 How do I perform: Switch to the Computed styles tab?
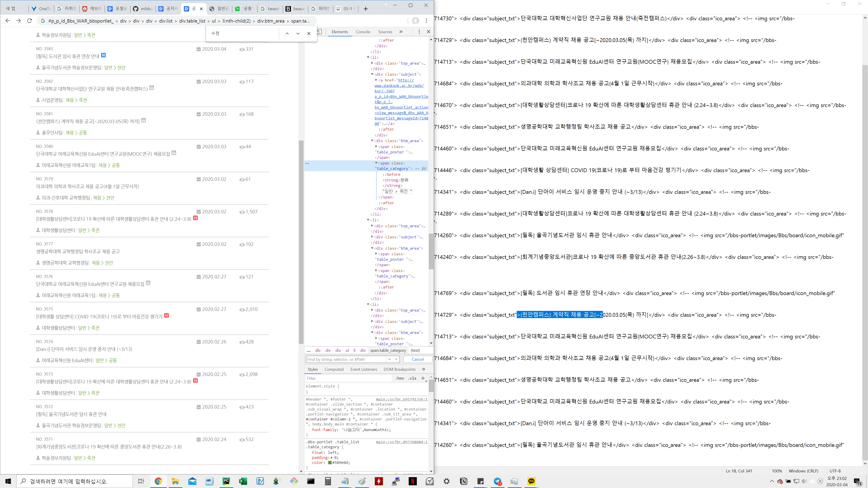(x=334, y=369)
